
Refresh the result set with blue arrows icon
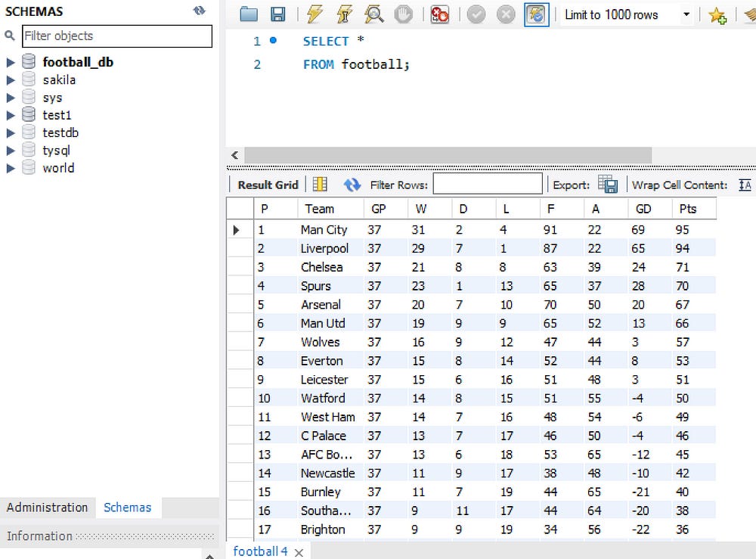click(x=352, y=185)
